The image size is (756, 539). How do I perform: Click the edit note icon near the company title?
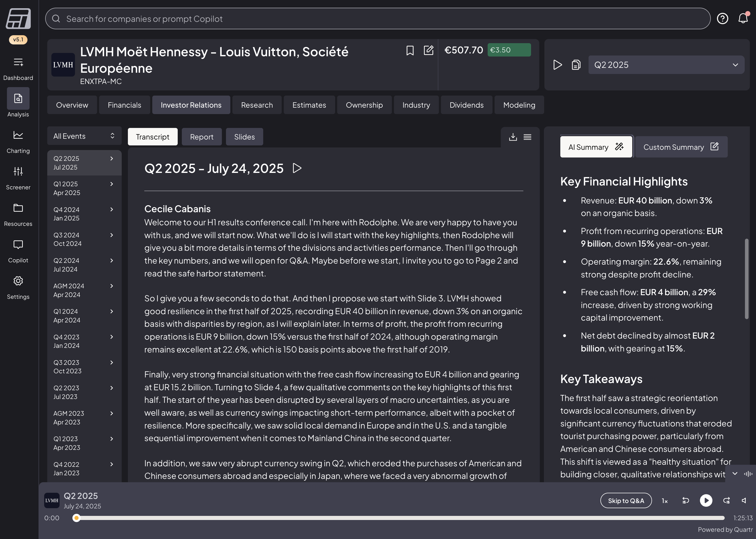[x=428, y=50]
